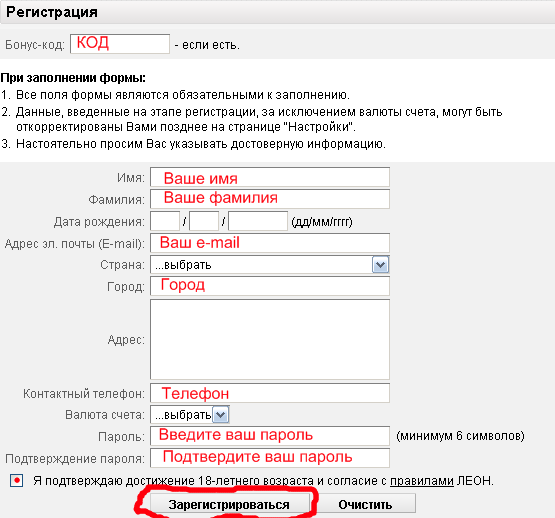This screenshot has width=555, height=518.
Task: Click the Фамилия text field
Action: click(x=270, y=199)
